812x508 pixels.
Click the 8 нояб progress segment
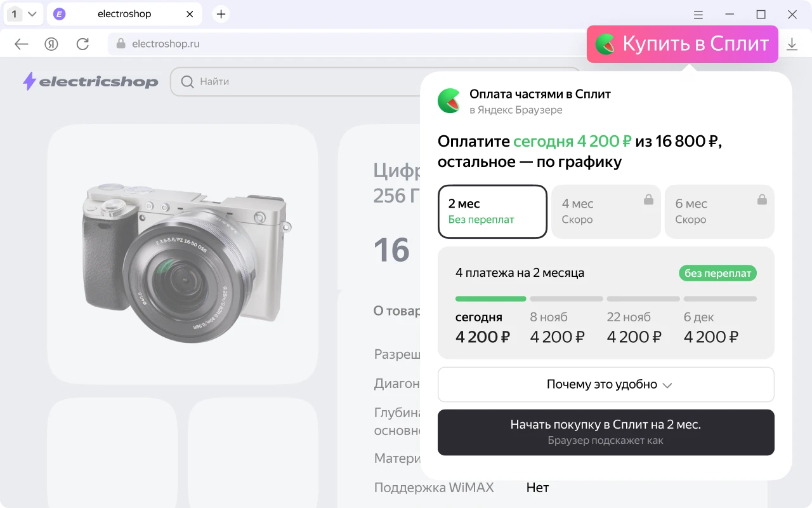click(x=566, y=298)
